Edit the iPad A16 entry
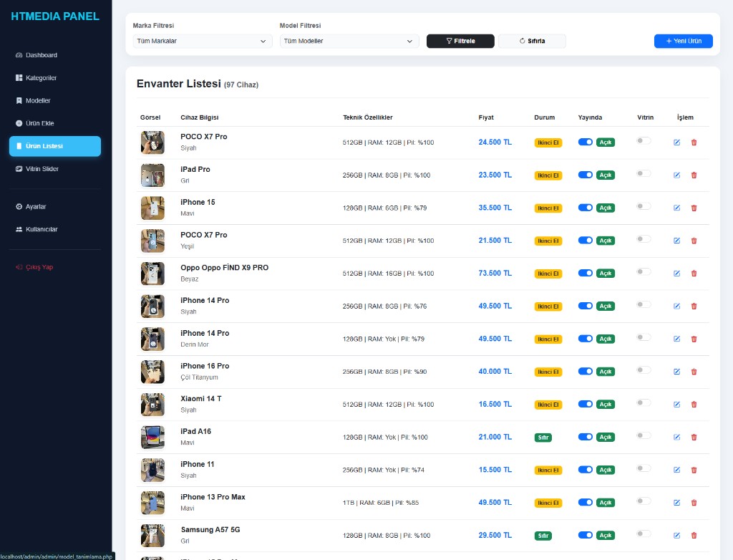Screen dimensions: 733x560 pos(676,437)
